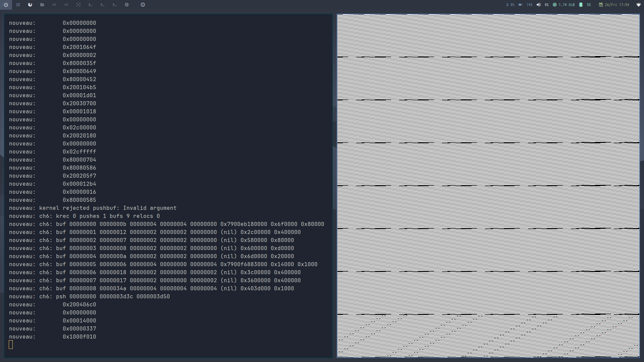Open the second code editor </> icon
Viewport: 644px width, 362px height.
[x=66, y=5]
